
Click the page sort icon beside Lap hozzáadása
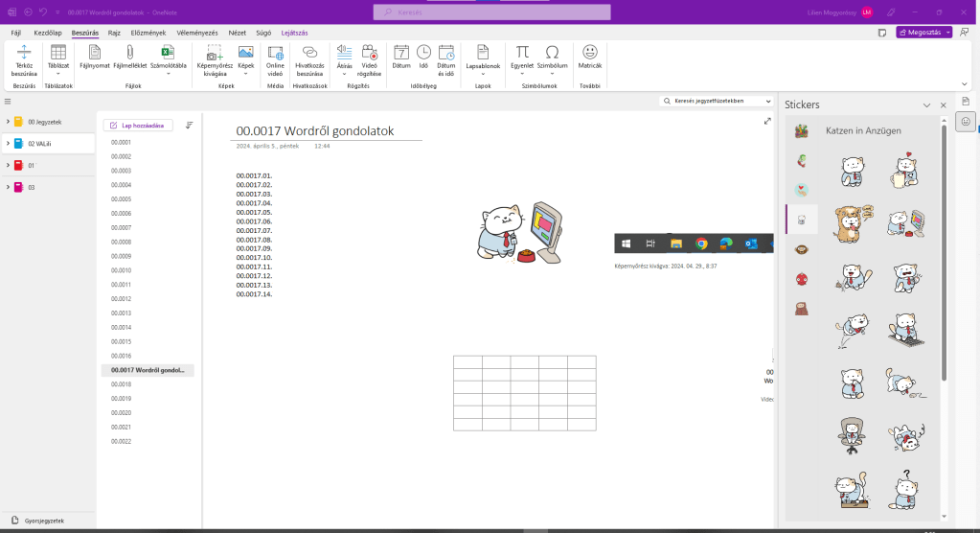click(x=189, y=125)
